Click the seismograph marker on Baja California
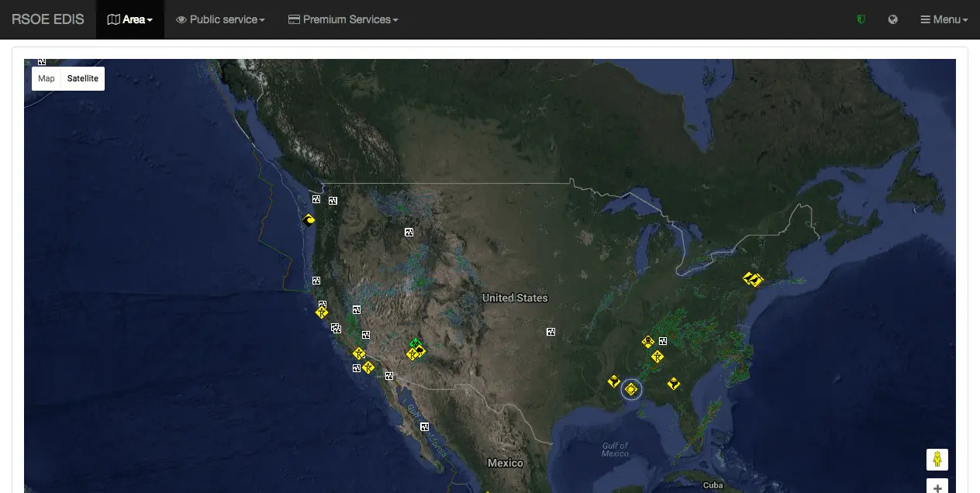The height and width of the screenshot is (493, 980). pyautogui.click(x=424, y=427)
